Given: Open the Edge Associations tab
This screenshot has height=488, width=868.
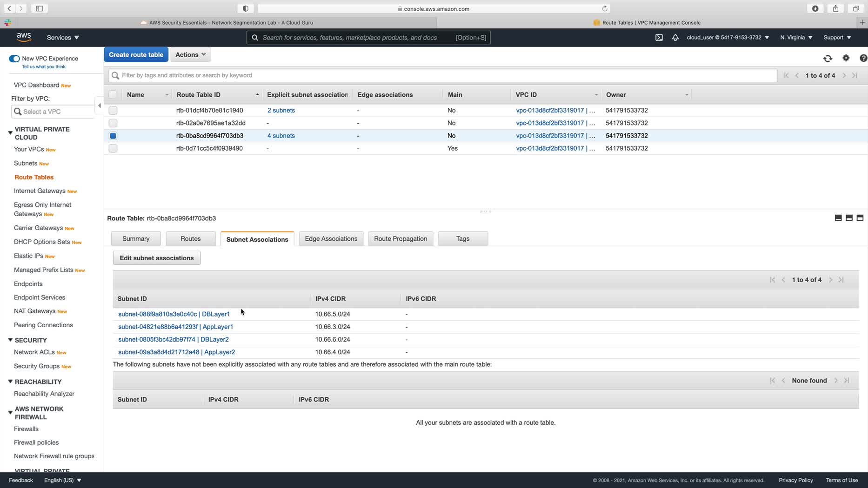Looking at the screenshot, I should coord(331,239).
